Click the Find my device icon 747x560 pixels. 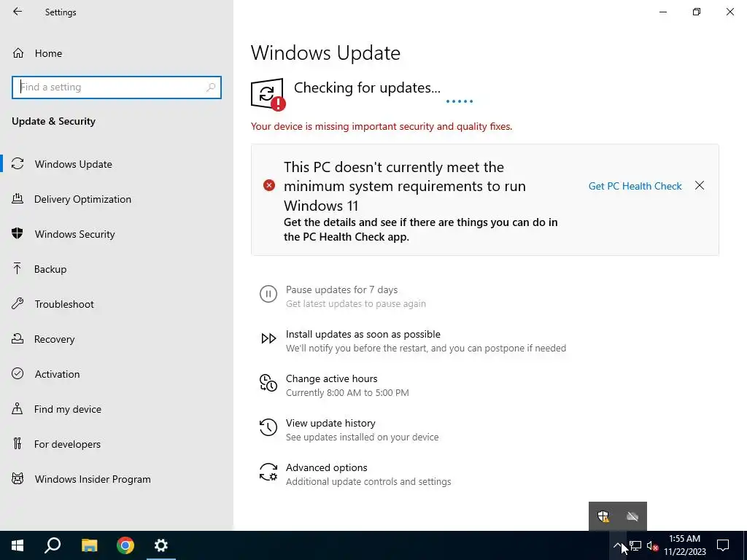[18, 408]
